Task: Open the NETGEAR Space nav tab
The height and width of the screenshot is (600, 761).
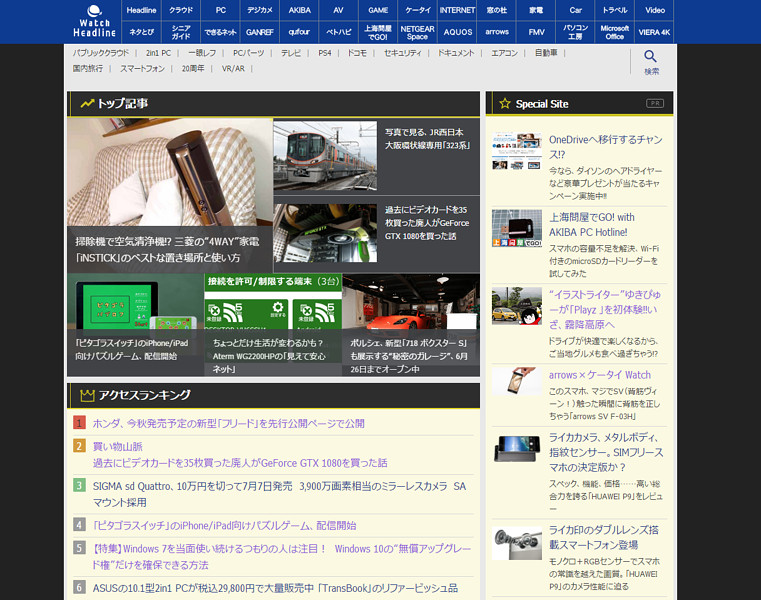Action: pos(417,32)
